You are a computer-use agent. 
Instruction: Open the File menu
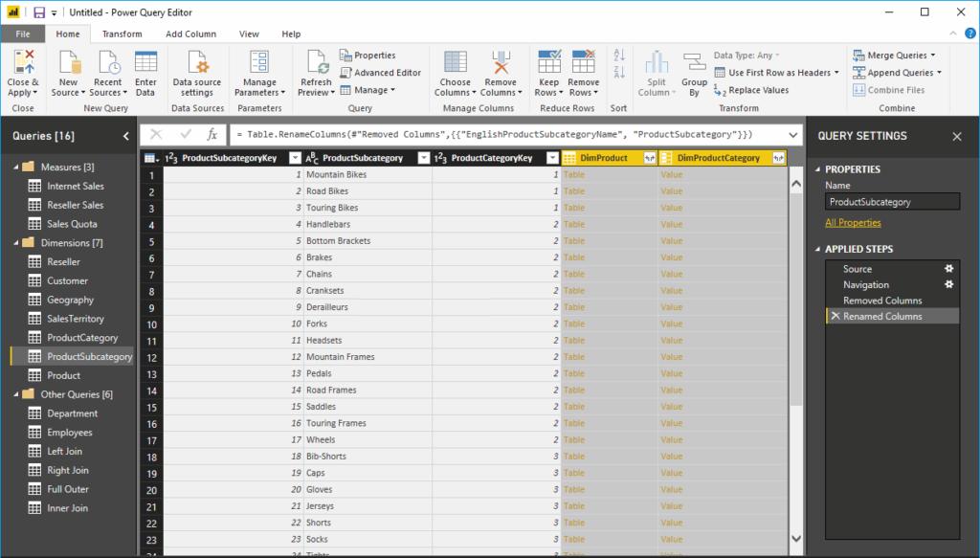[22, 33]
